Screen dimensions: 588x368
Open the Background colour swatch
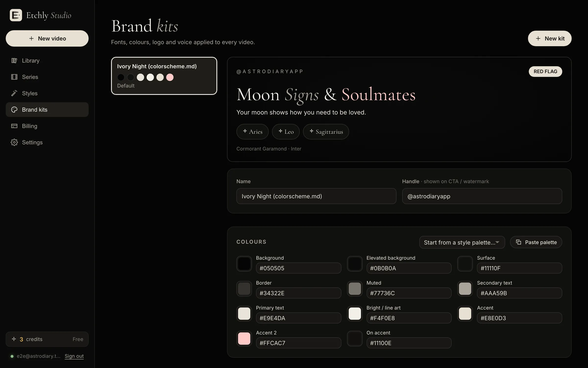[244, 264]
